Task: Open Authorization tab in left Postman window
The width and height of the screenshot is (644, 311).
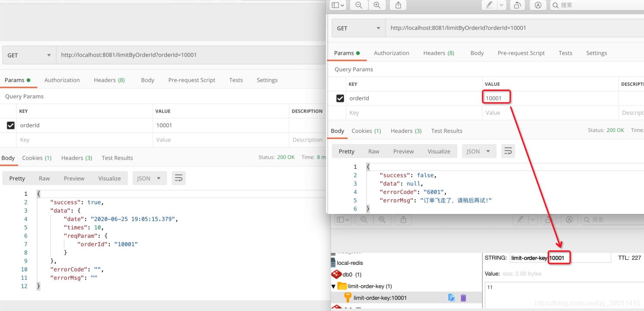Action: pyautogui.click(x=62, y=80)
